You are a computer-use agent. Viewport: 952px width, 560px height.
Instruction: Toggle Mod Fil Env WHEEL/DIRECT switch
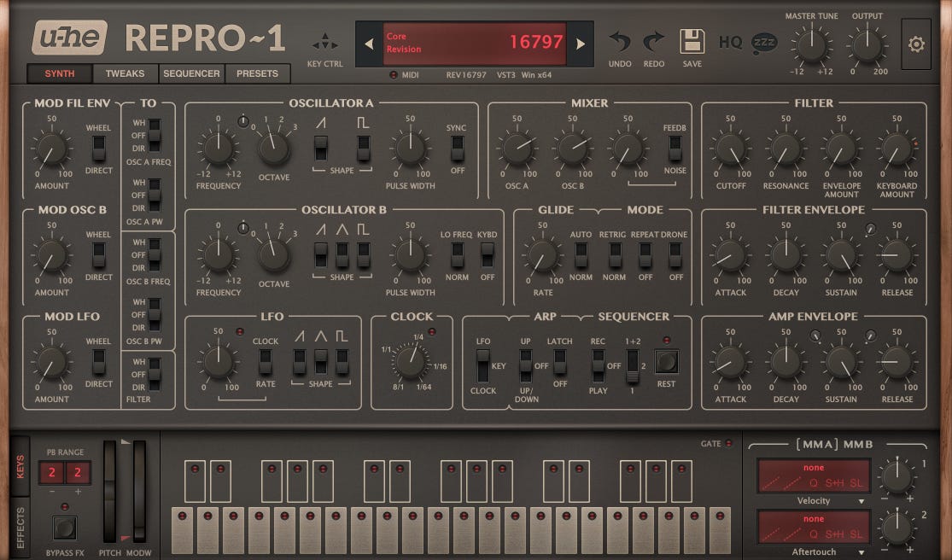tap(98, 148)
